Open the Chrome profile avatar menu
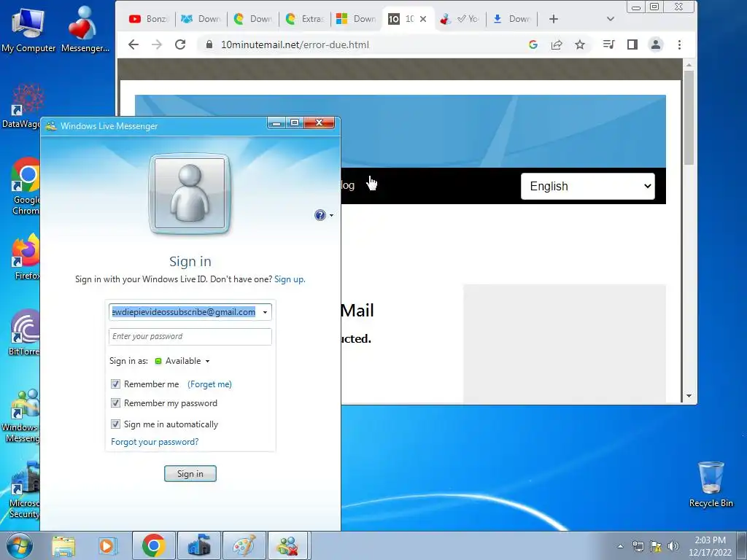Viewport: 747px width, 560px height. 656,44
